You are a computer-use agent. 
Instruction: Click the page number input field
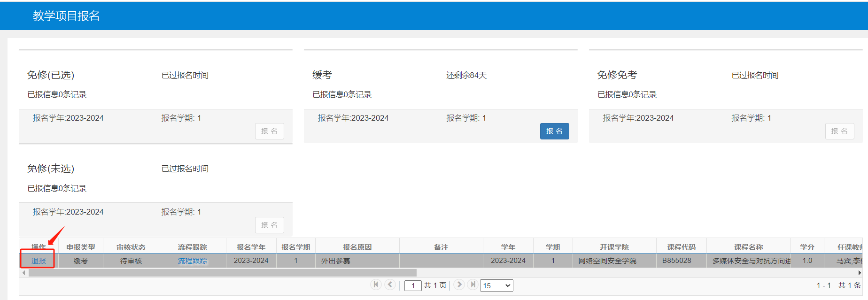click(413, 285)
